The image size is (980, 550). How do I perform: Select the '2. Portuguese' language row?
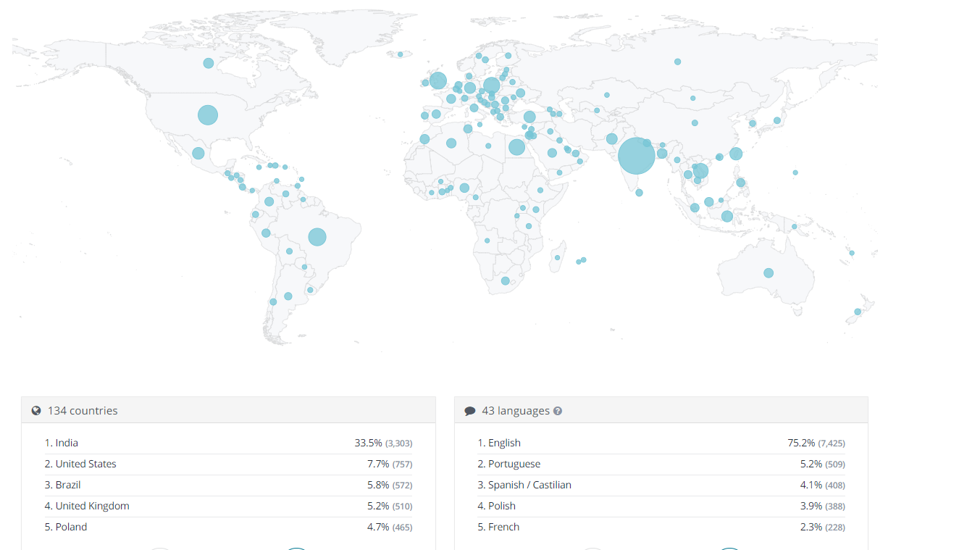(x=661, y=464)
